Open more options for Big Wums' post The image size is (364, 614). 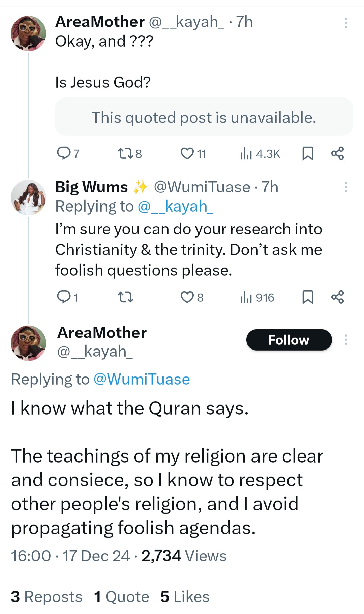click(x=346, y=187)
